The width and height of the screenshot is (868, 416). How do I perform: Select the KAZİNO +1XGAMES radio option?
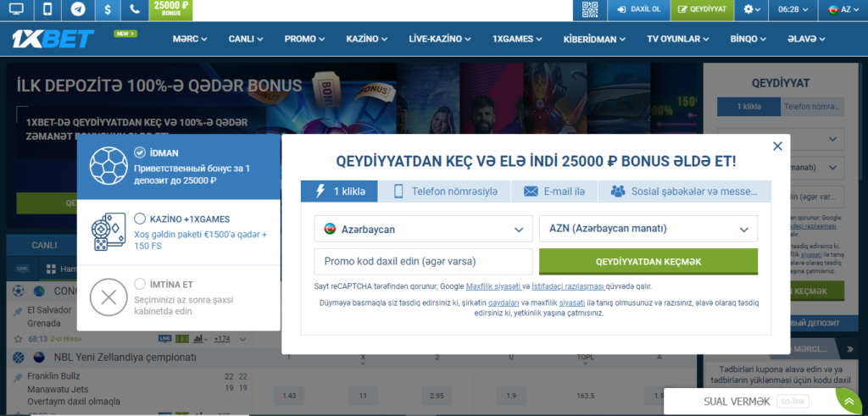140,219
